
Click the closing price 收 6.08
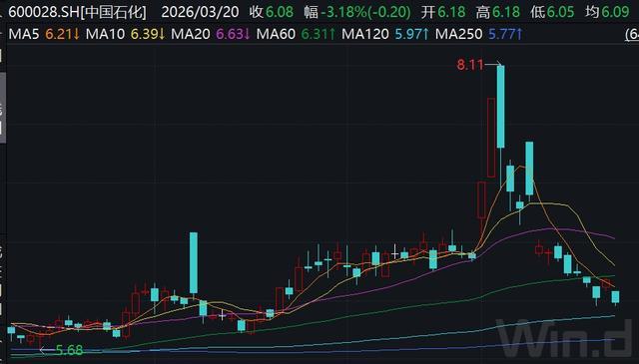(x=272, y=12)
